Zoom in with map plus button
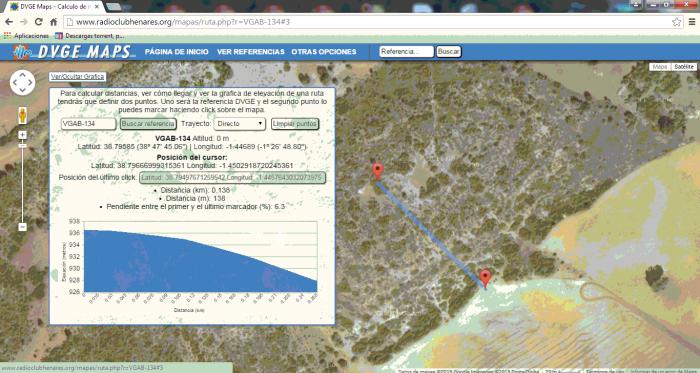This screenshot has height=373, width=700. click(x=22, y=135)
